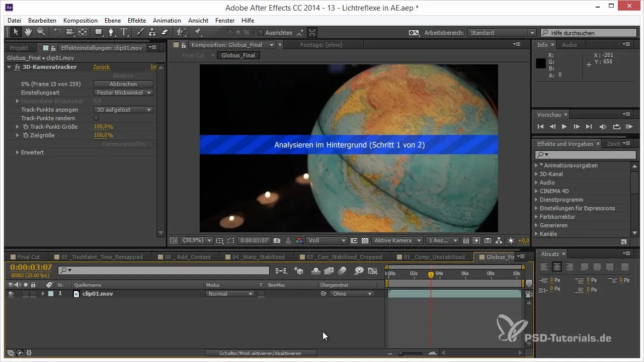This screenshot has width=644, height=362.
Task: Enable motion blur icon in timeline
Action: (343, 270)
